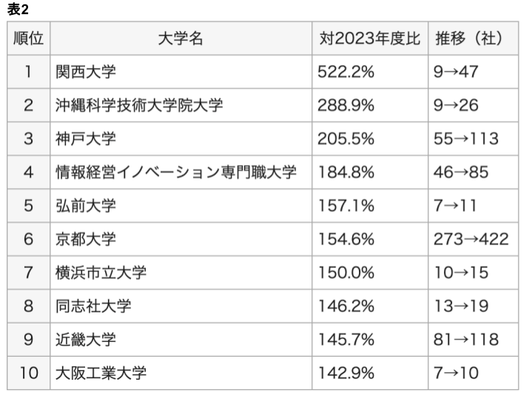Click the 大学名 column header
532x399 pixels.
181,38
